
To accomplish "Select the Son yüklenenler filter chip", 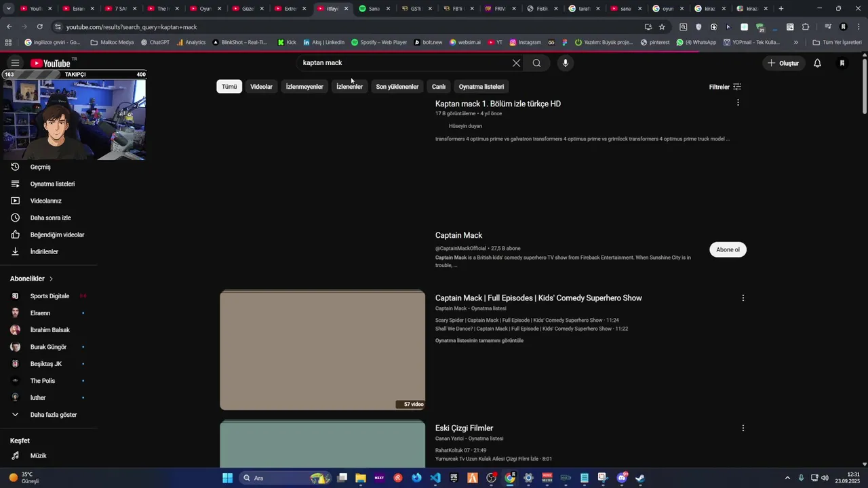I will point(397,87).
